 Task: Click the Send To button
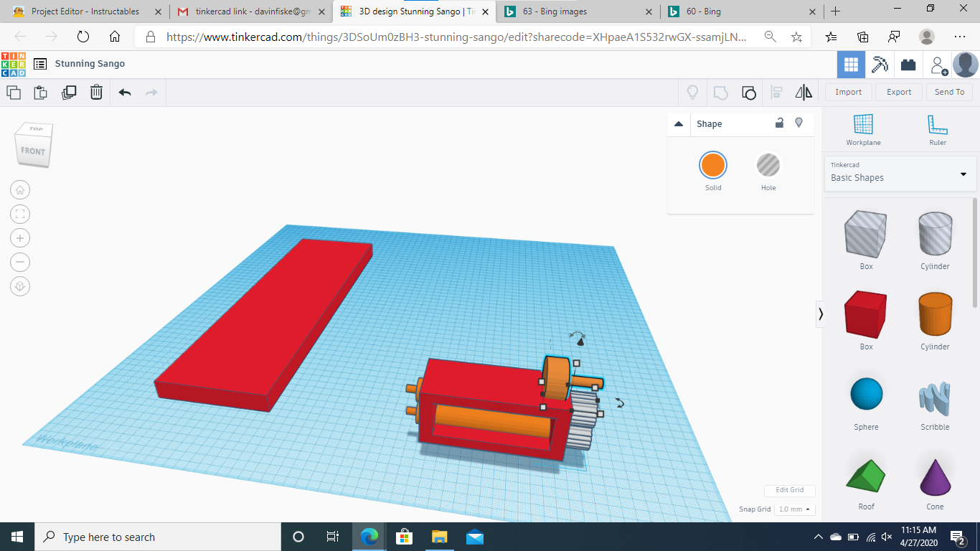[x=949, y=92]
